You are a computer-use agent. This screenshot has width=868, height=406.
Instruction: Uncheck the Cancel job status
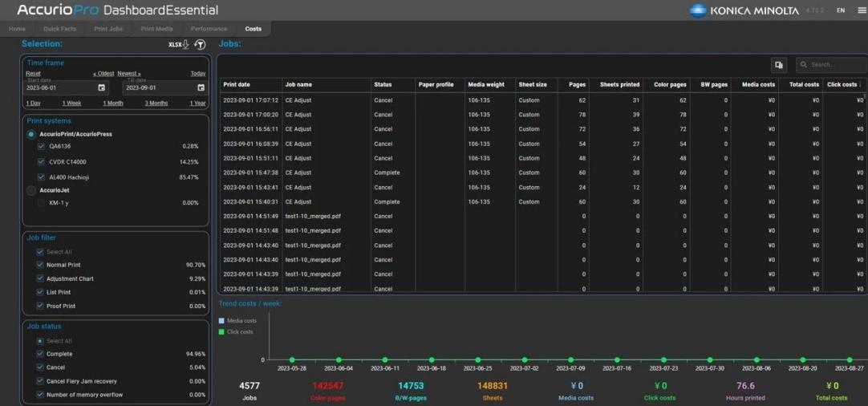pyautogui.click(x=40, y=367)
